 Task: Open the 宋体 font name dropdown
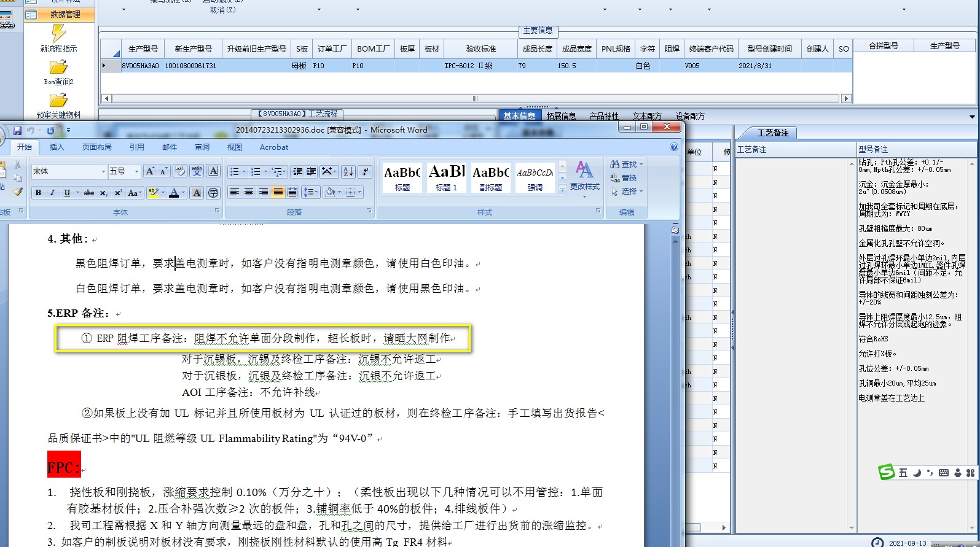click(x=103, y=171)
